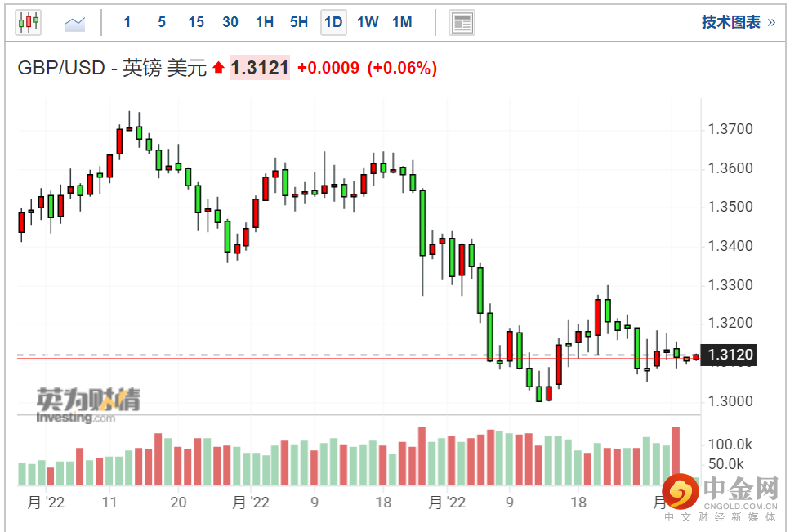
Task: Open the 技术图表 link
Action: coord(730,23)
